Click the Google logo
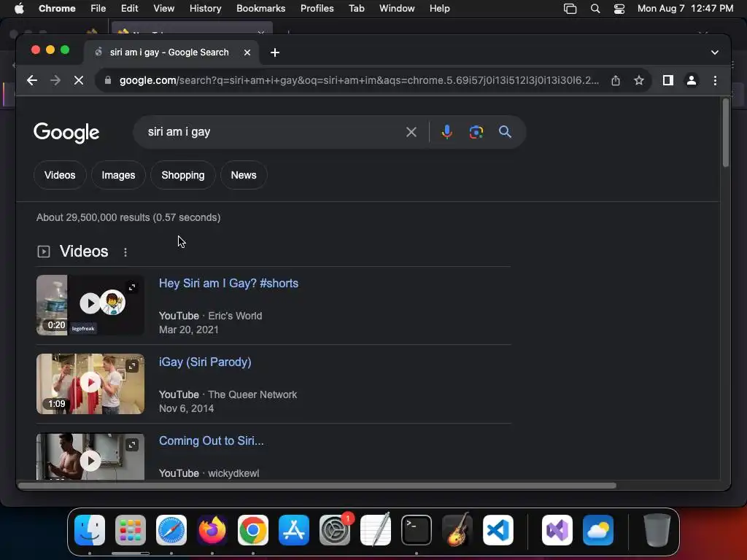The image size is (747, 560). (66, 133)
